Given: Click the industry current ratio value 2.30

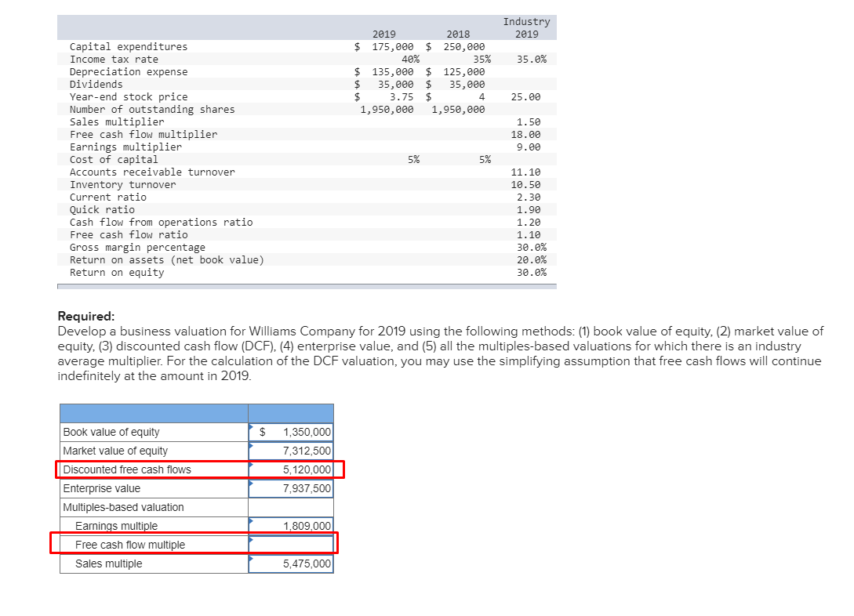Looking at the screenshot, I should pos(529,197).
